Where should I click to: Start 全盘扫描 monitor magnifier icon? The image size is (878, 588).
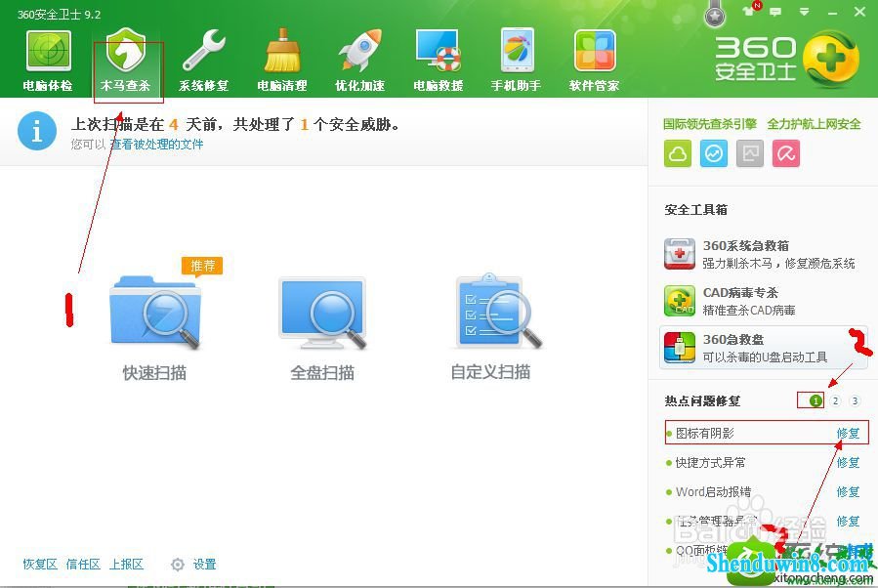click(x=322, y=312)
